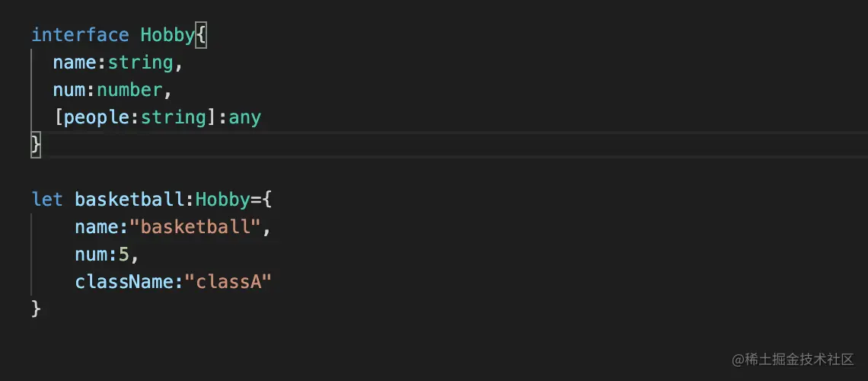The height and width of the screenshot is (381, 868).
Task: Click the 'num' property in interface
Action: click(69, 90)
